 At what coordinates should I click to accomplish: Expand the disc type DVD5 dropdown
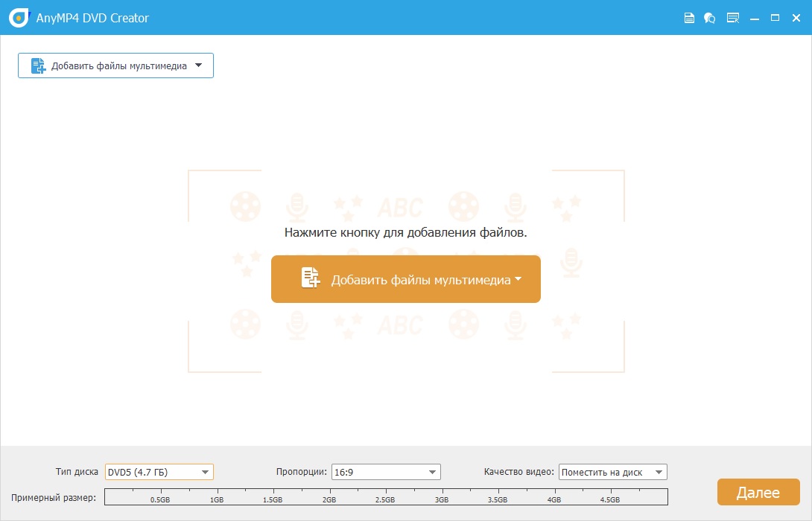tap(206, 471)
